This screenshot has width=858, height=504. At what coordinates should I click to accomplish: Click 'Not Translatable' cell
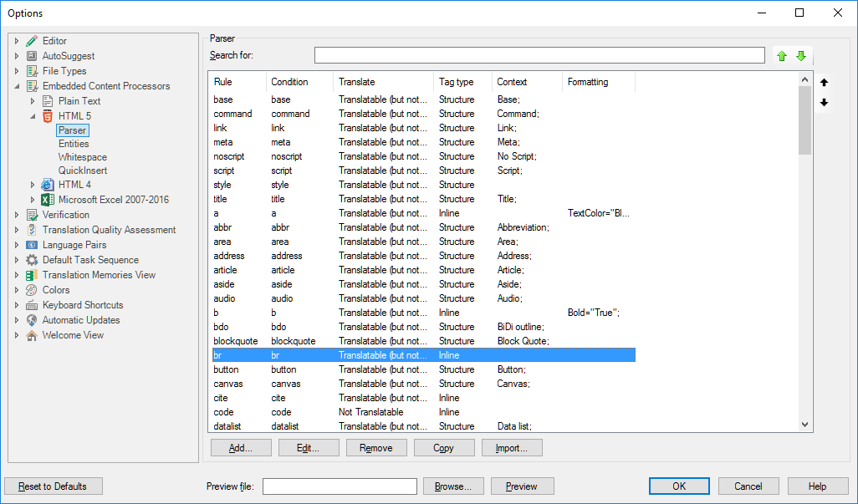[x=371, y=412]
